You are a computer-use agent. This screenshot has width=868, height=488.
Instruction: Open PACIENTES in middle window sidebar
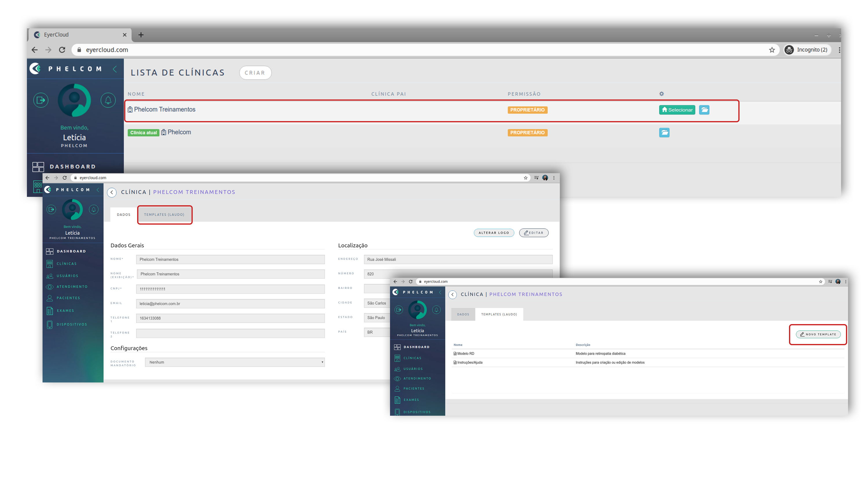tap(63, 298)
